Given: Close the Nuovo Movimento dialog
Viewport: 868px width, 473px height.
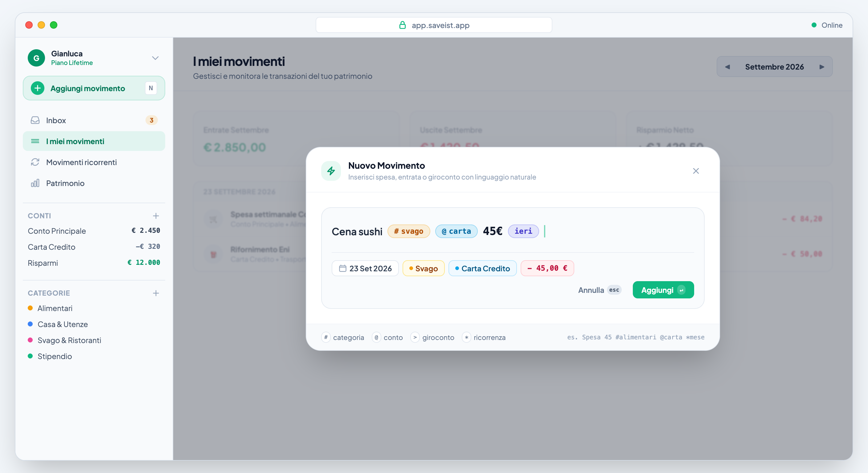Looking at the screenshot, I should [696, 171].
